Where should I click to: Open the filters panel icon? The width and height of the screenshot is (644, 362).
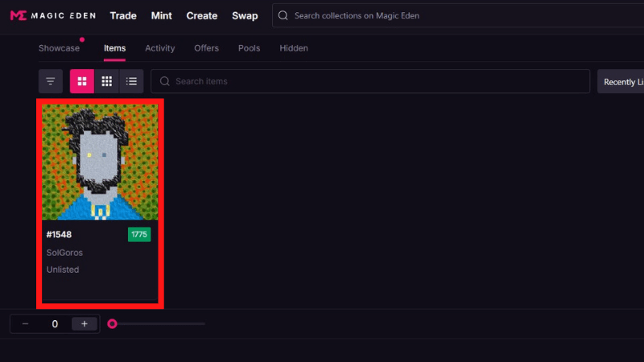coord(51,81)
